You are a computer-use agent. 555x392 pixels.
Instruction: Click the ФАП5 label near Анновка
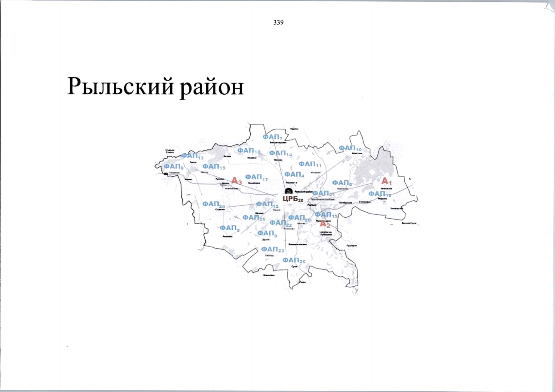230,229
